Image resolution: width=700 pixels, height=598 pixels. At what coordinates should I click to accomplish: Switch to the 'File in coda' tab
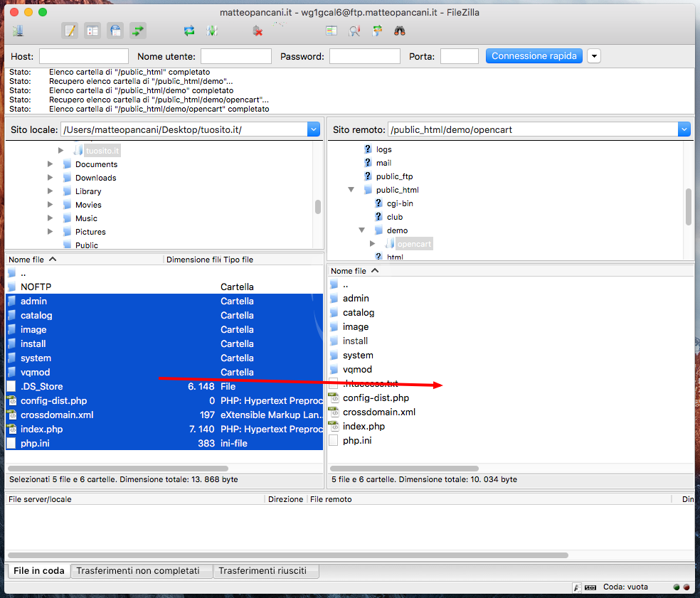coord(39,571)
